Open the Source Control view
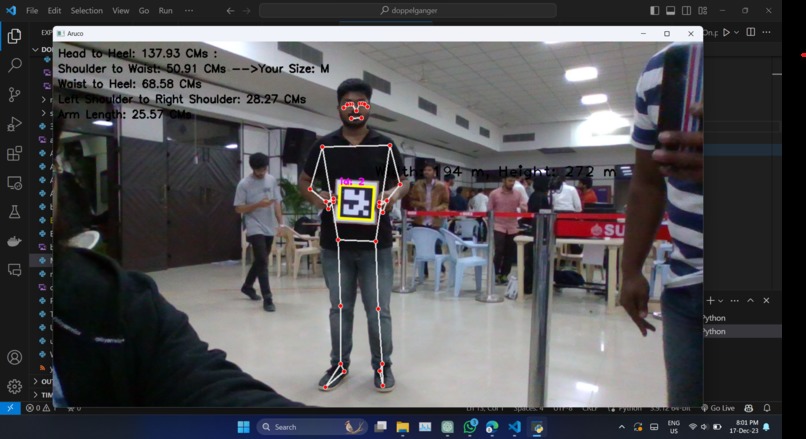This screenshot has width=806, height=439. (x=14, y=95)
